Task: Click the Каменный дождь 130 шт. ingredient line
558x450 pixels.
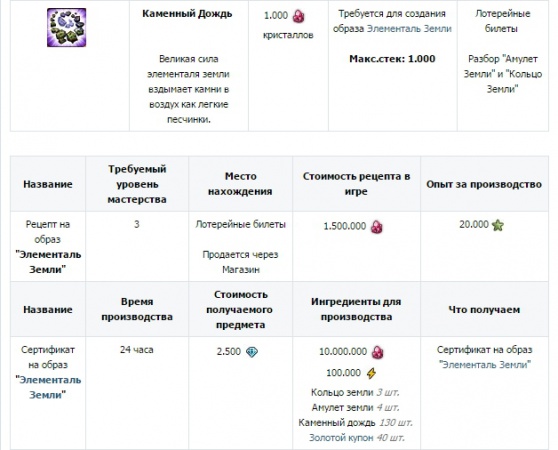Action: 355,423
